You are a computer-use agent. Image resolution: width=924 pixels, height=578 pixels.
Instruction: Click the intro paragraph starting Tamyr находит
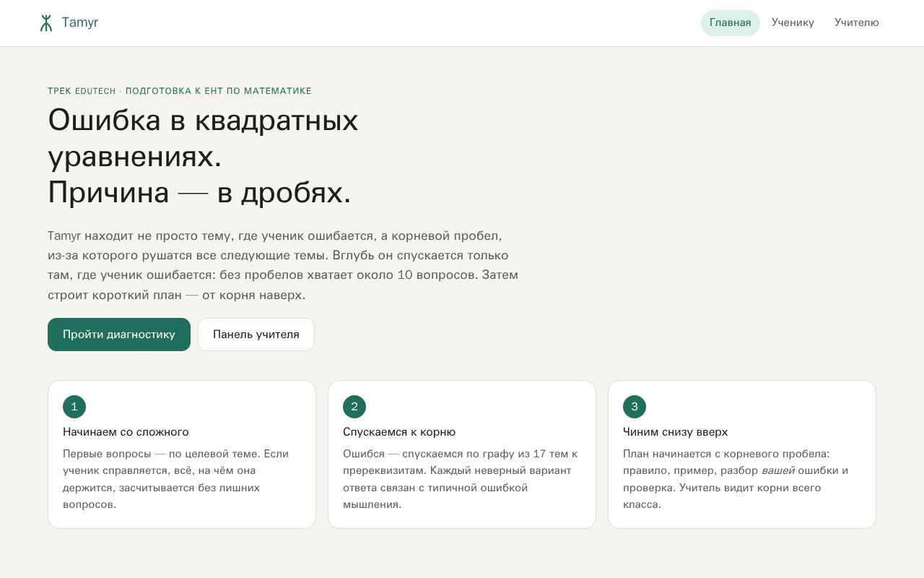[283, 266]
